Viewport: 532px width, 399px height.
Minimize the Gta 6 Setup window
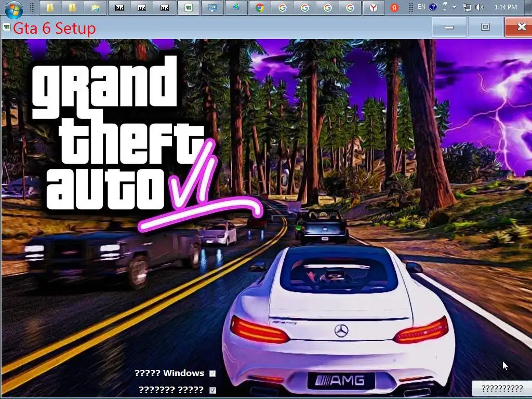[449, 27]
